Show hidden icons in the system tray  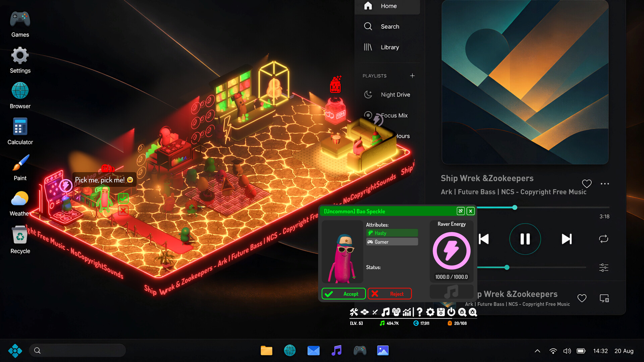coord(537,351)
